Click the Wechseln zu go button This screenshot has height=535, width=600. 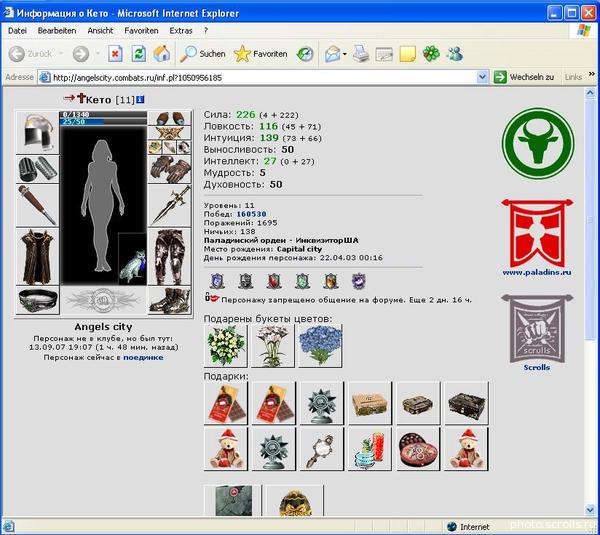coord(524,77)
